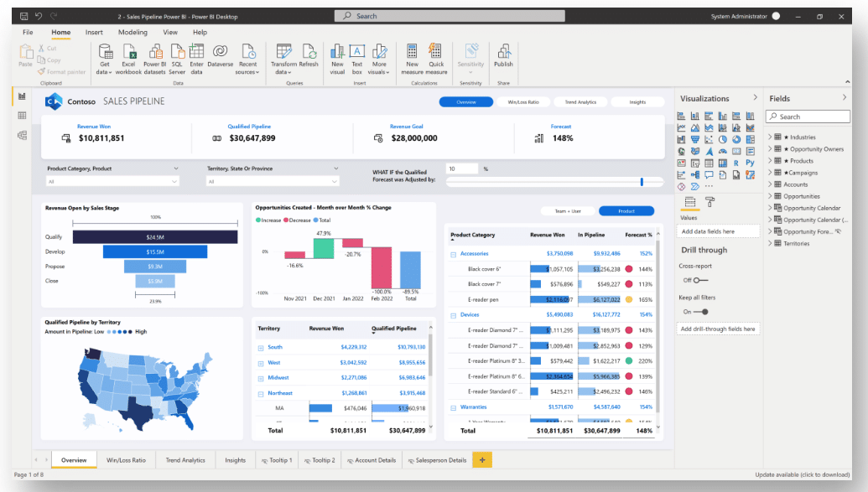
Task: Expand the Industries table in Fields
Action: (770, 137)
